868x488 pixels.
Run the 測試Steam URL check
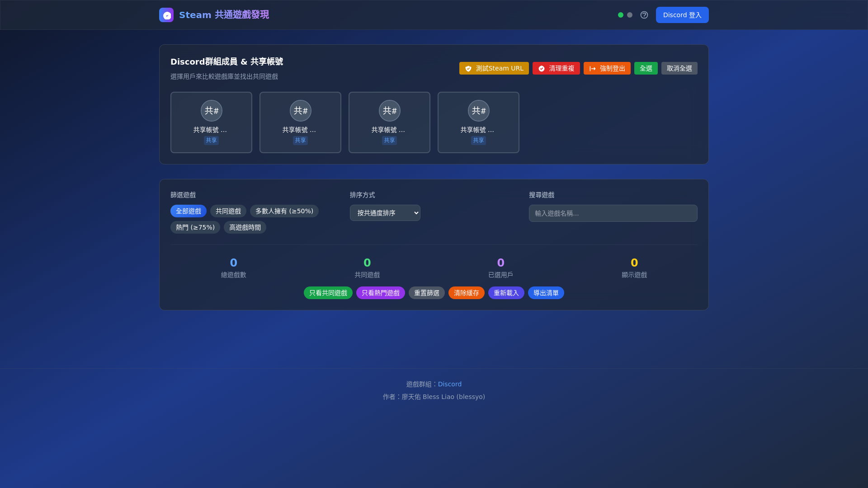point(494,68)
